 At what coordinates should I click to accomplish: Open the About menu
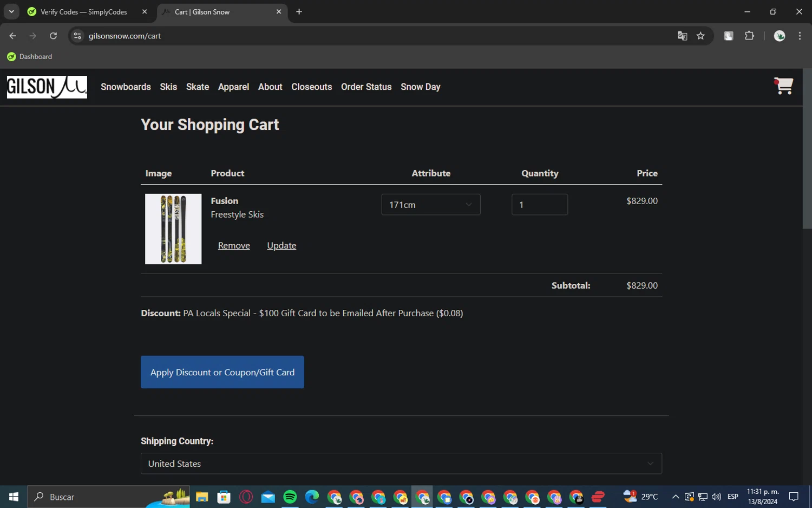tap(270, 87)
